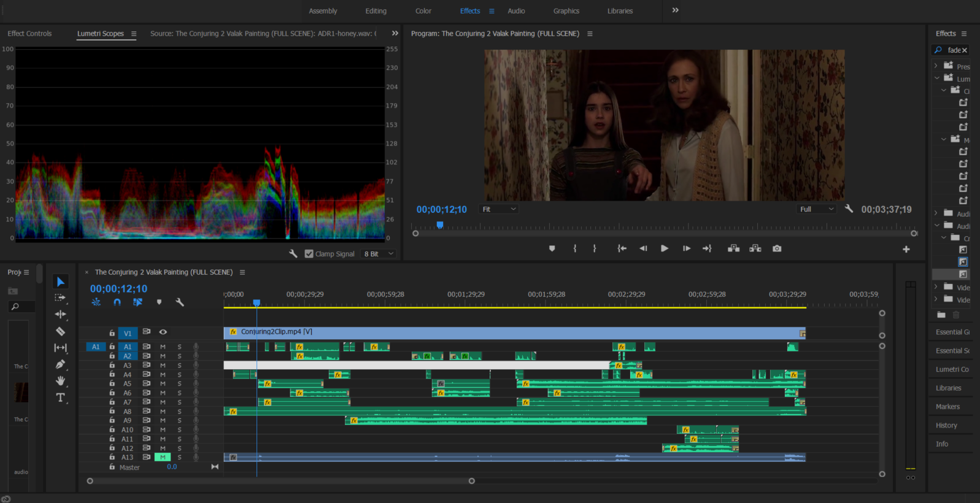The image size is (980, 503).
Task: Go to Out point
Action: tap(707, 248)
